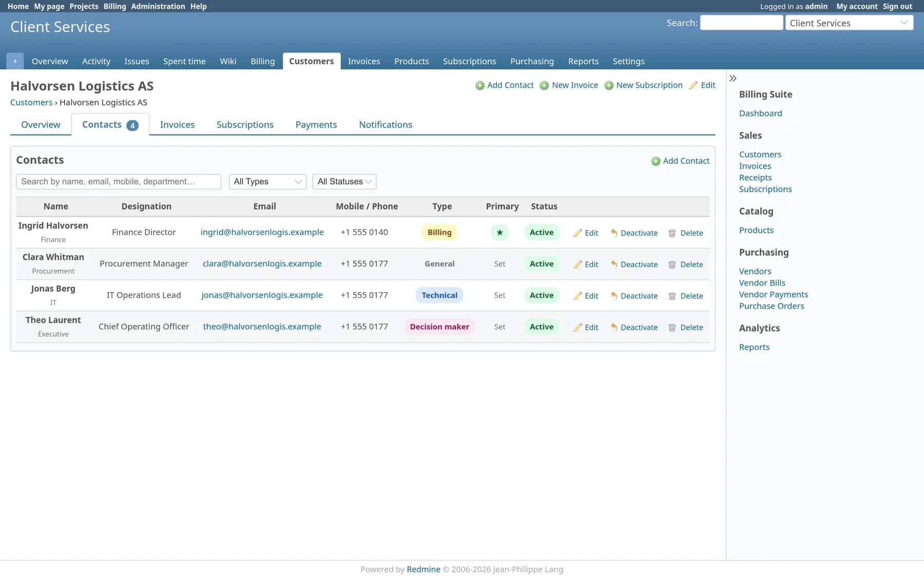Click the green plus Add Contact icon in header

pos(479,85)
